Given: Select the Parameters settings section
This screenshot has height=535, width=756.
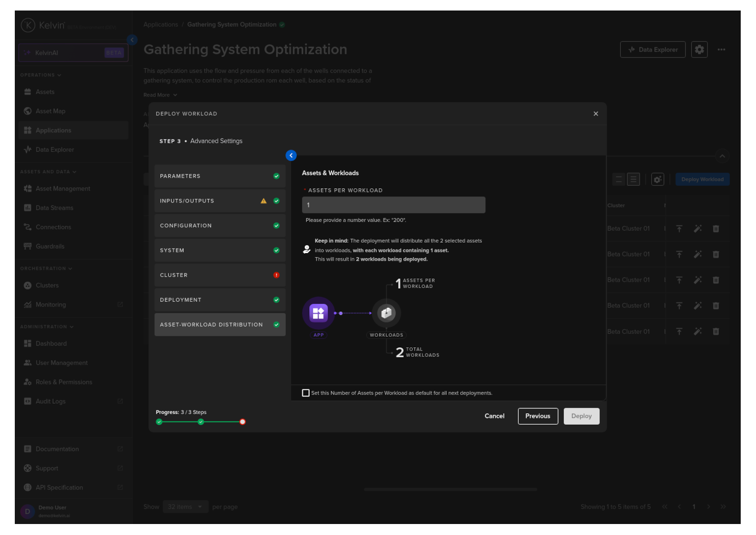Looking at the screenshot, I should click(x=220, y=176).
